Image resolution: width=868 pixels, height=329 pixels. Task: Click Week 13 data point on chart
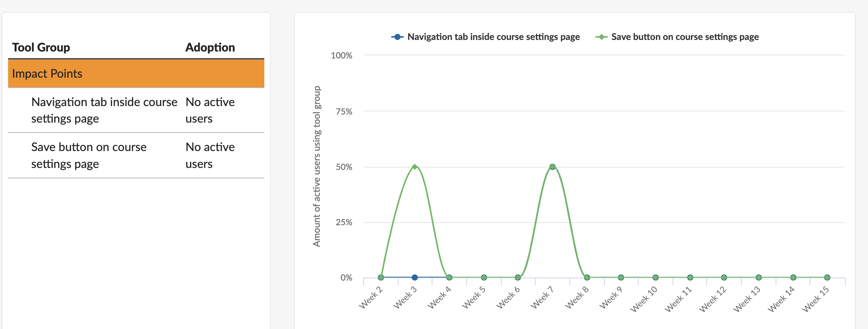click(759, 277)
